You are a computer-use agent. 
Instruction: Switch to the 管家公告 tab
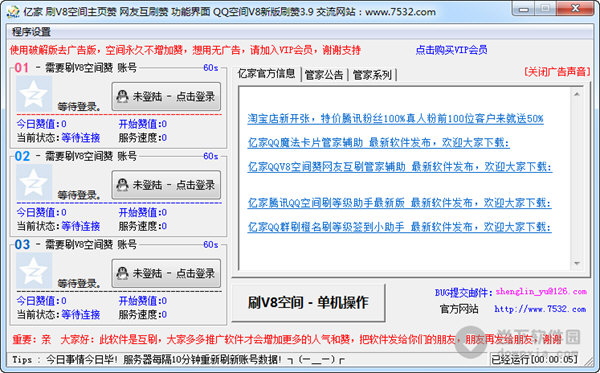coord(324,75)
